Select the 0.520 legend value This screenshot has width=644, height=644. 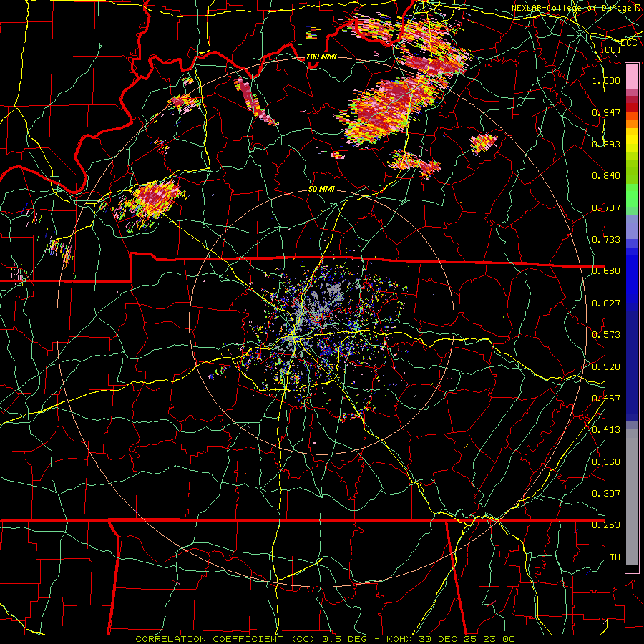click(x=606, y=367)
